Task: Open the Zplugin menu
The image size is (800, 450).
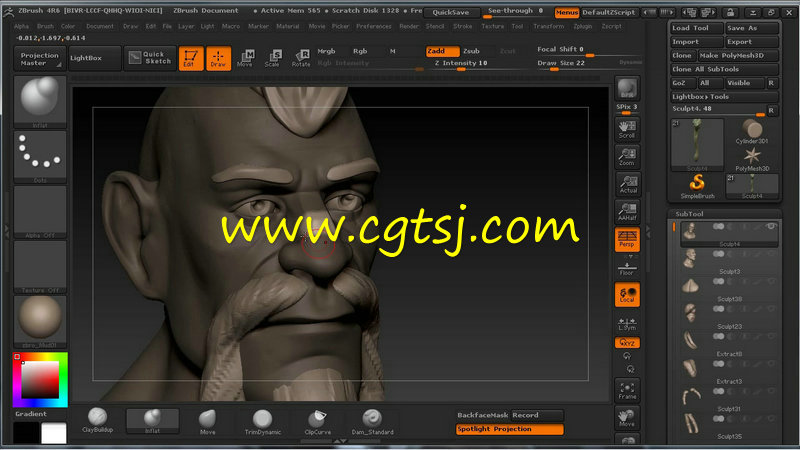Action: pos(582,26)
